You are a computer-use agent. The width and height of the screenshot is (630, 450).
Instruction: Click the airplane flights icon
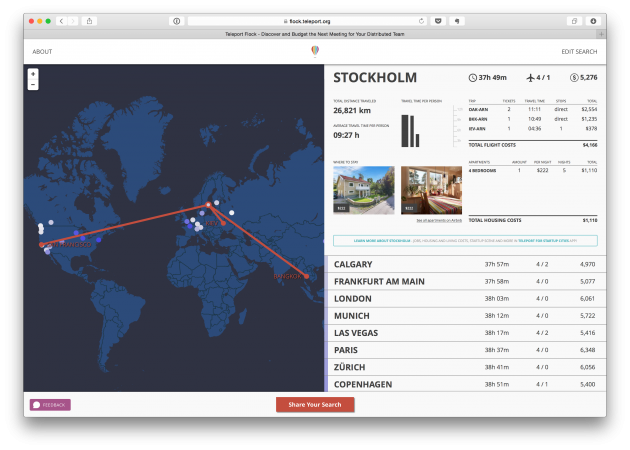(x=528, y=78)
